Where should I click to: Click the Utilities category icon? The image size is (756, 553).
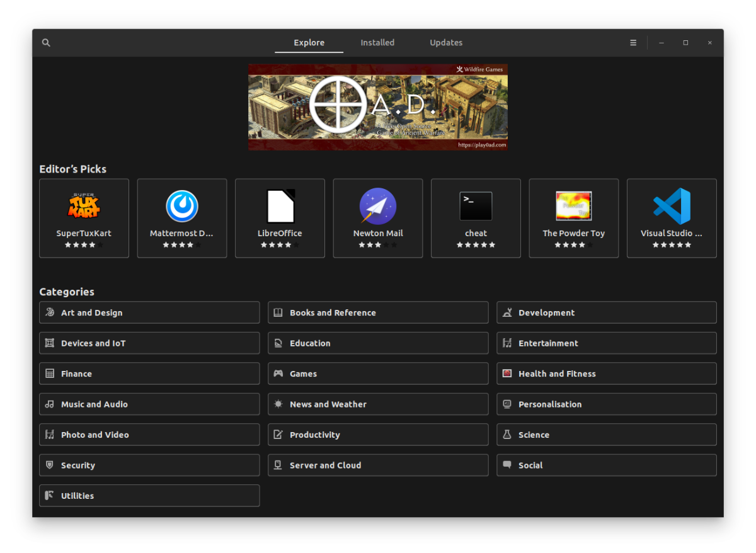pyautogui.click(x=50, y=496)
